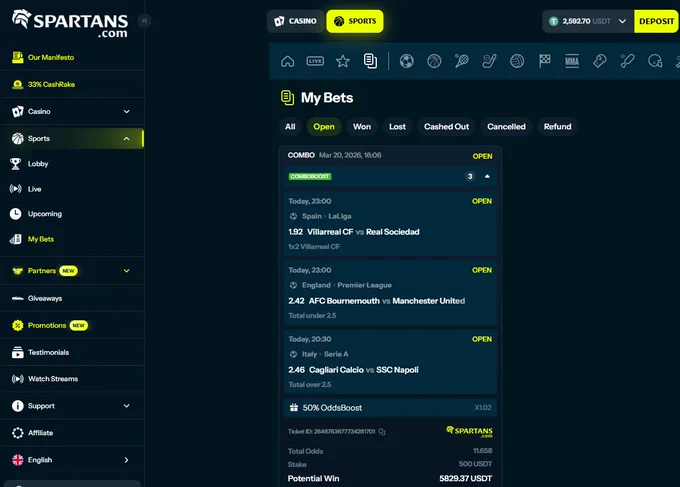Open the USDT balance currency dropdown
This screenshot has width=680, height=487.
pos(622,21)
